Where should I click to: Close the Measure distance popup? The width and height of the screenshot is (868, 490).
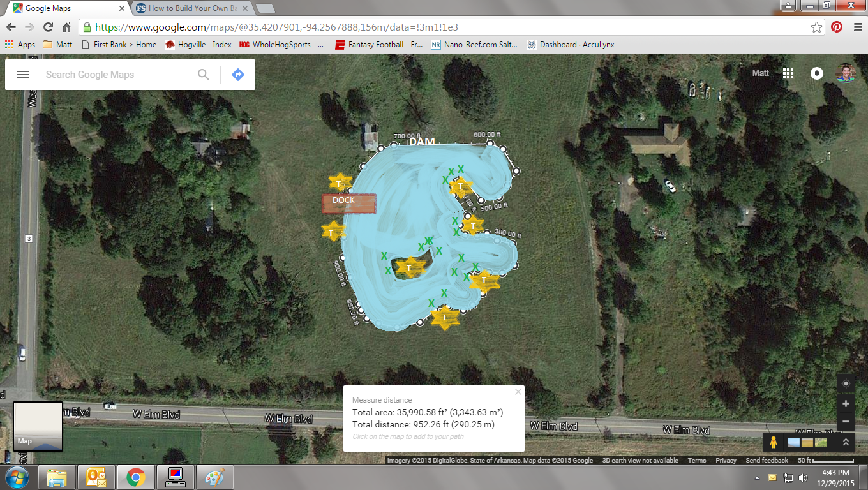click(x=518, y=392)
